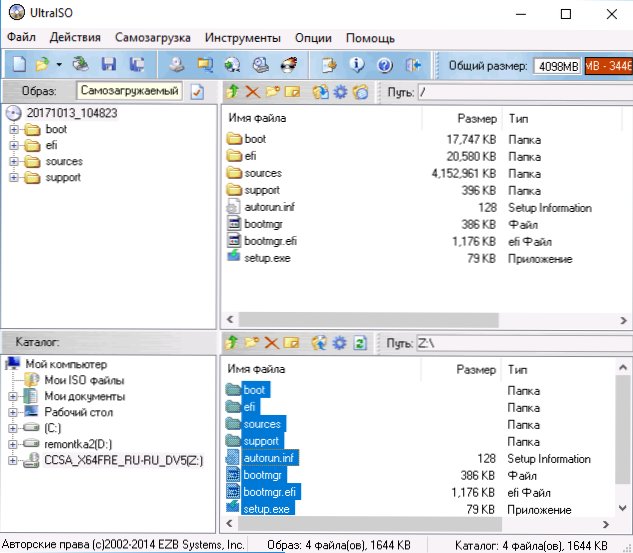Open the Помощь menu
This screenshot has width=633, height=553.
pyautogui.click(x=370, y=38)
